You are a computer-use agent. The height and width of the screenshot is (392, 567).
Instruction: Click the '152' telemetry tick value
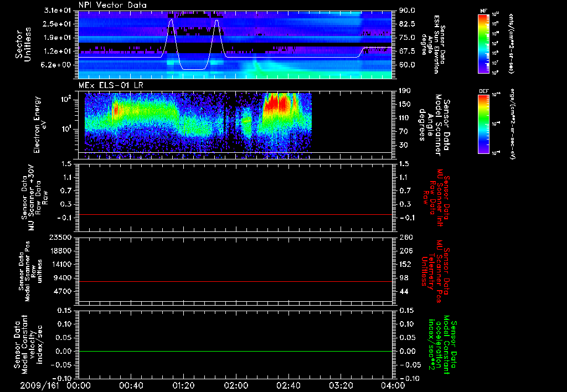pos(406,264)
